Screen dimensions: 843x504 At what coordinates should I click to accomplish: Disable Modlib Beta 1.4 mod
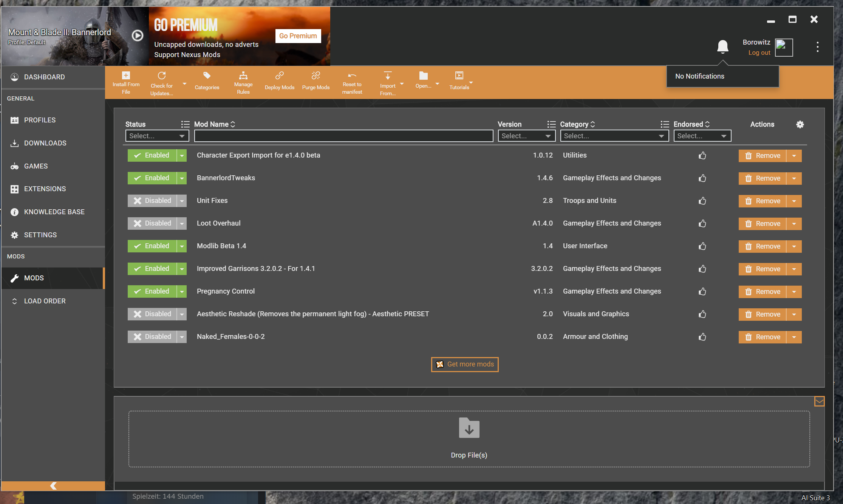click(x=152, y=246)
